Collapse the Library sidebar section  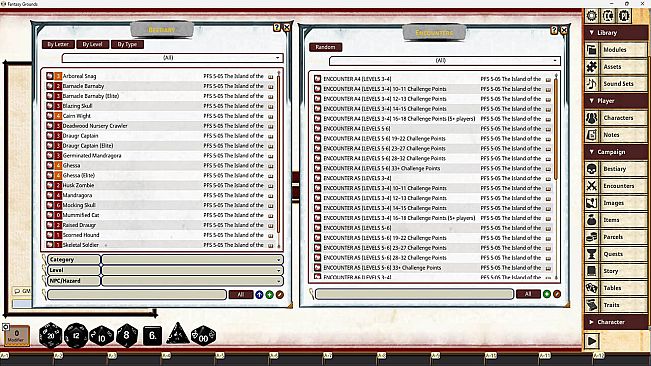click(616, 33)
